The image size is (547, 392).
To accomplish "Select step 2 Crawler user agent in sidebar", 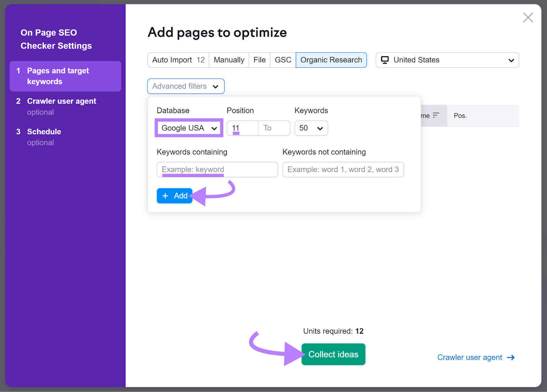I will coord(62,101).
